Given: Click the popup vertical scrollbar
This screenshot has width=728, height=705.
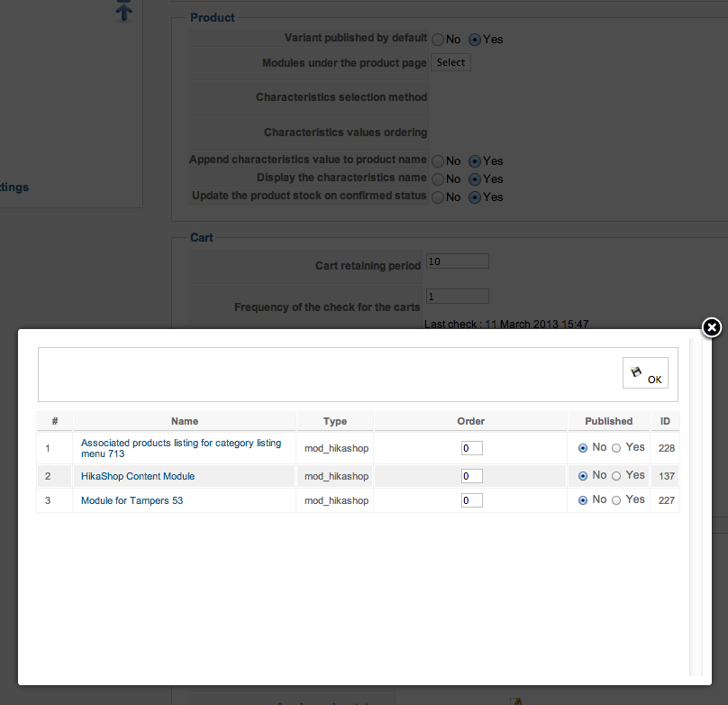Looking at the screenshot, I should point(696,507).
